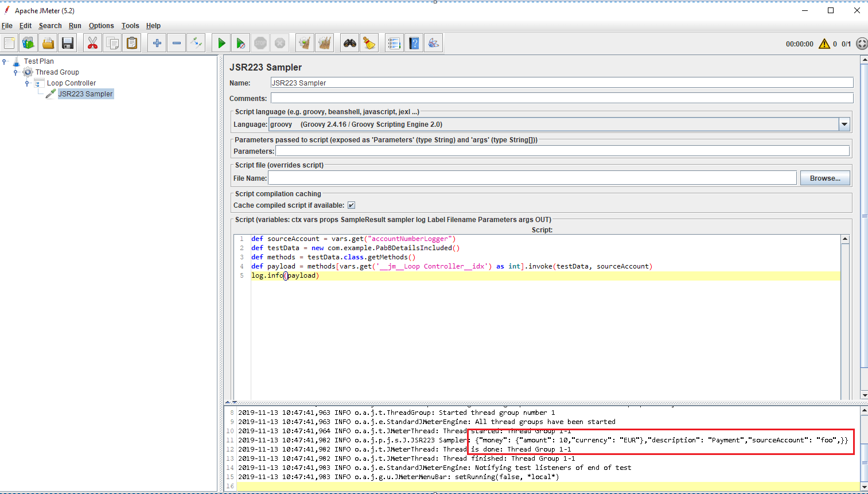Open the script Language dropdown arrow
This screenshot has height=494, width=868.
coord(844,124)
